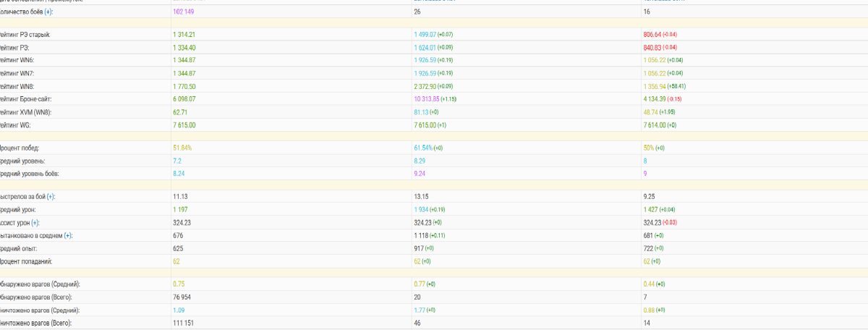Image resolution: width=868 pixels, height=330 pixels.
Task: Click total destroyed enemies value 46
Action: (x=417, y=323)
